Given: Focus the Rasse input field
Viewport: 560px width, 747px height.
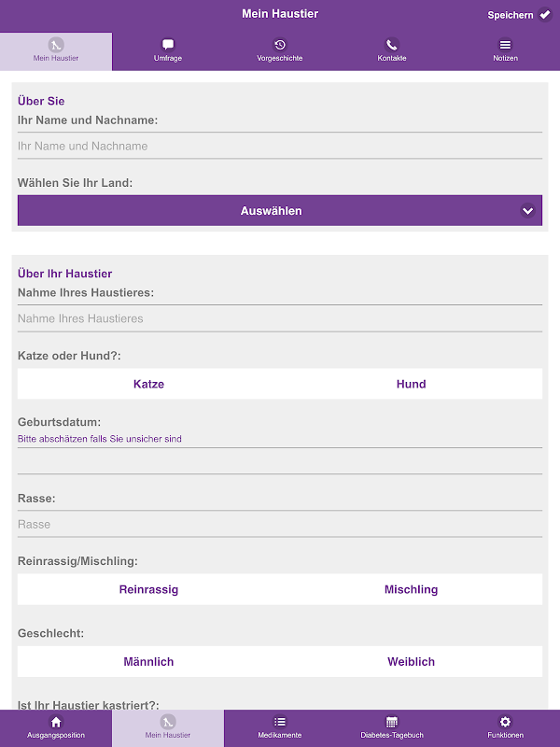Looking at the screenshot, I should (280, 524).
